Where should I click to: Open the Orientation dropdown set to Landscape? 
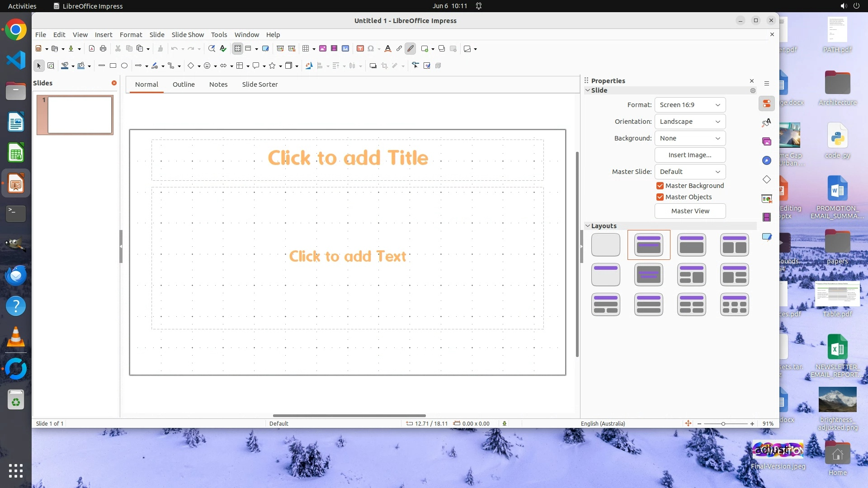690,122
